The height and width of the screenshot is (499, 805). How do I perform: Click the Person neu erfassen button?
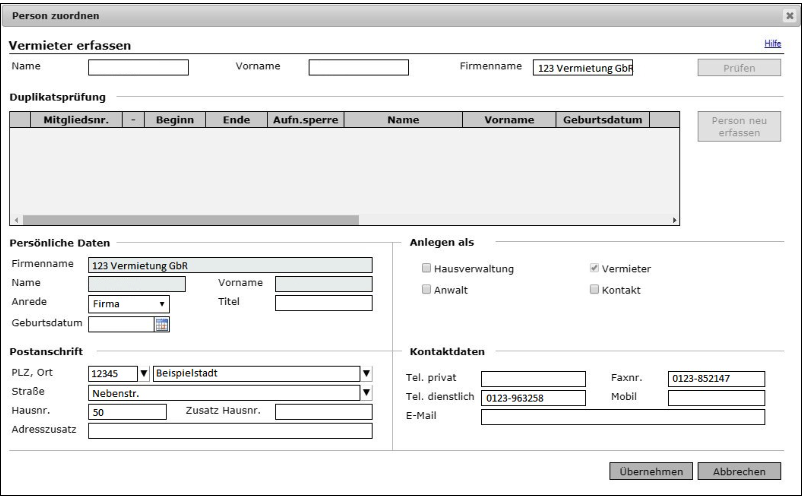click(x=739, y=126)
